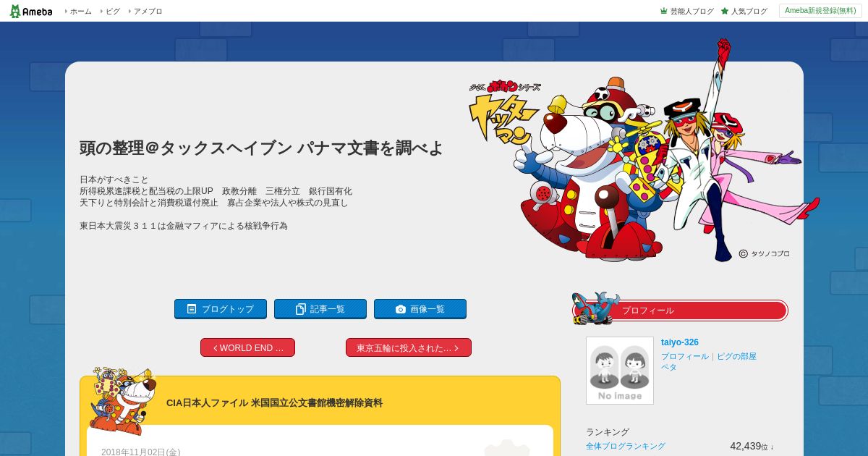Open article CIA日本人ファイル title

click(x=274, y=403)
